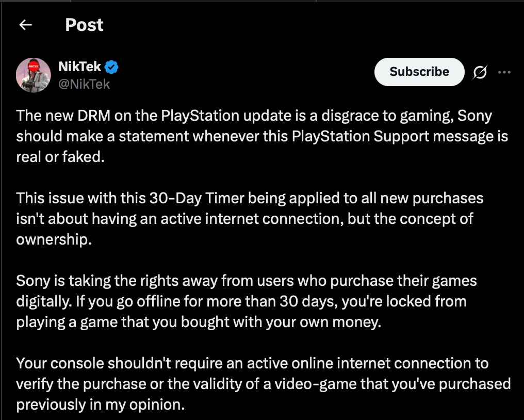This screenshot has width=524, height=420.
Task: Click the words "previously in my opinion."
Action: (100, 405)
